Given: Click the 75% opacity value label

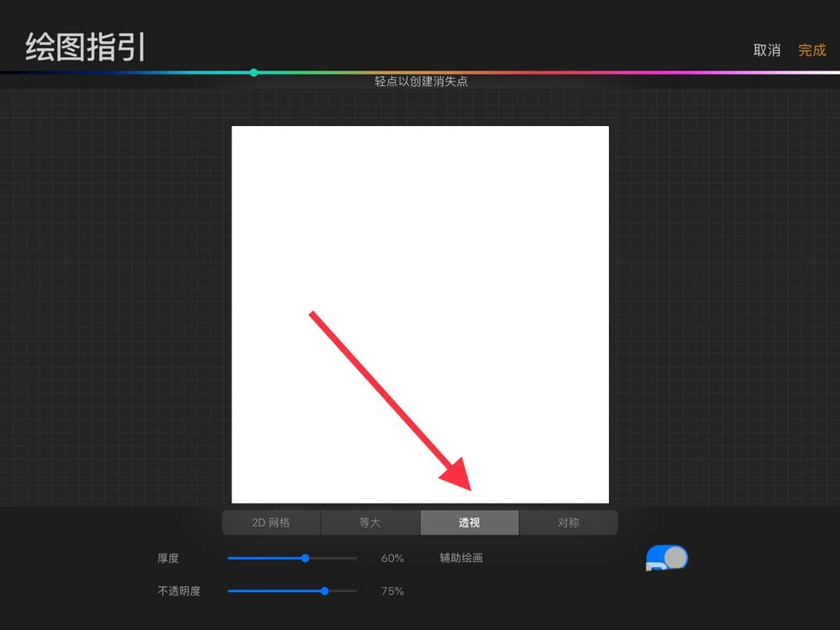Looking at the screenshot, I should [x=392, y=591].
